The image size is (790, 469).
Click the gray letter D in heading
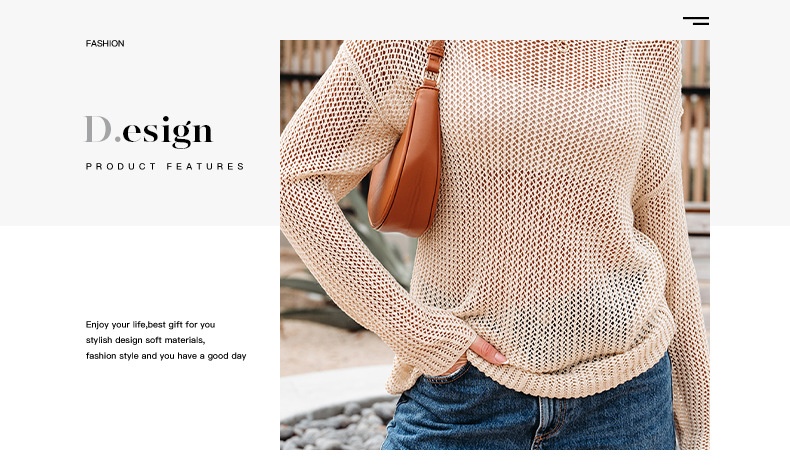(98, 129)
